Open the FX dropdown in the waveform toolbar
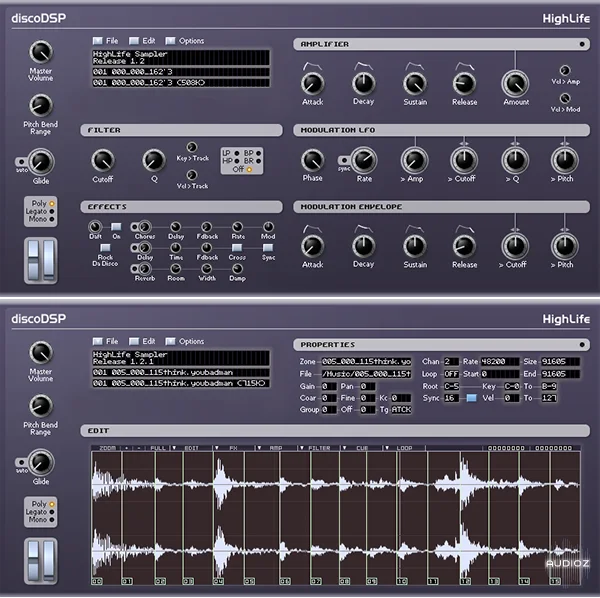Screen dimensions: 600x598 [233, 448]
